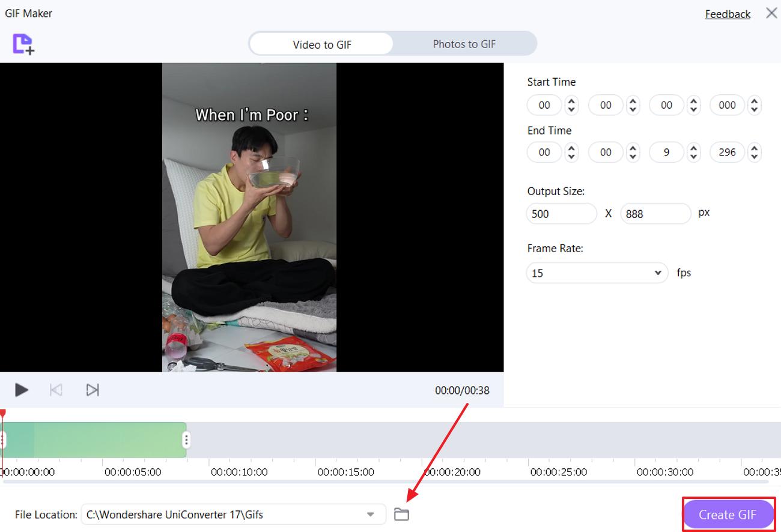This screenshot has width=781, height=532.
Task: Decrease End Time milliseconds with the down arrow
Action: tap(755, 156)
